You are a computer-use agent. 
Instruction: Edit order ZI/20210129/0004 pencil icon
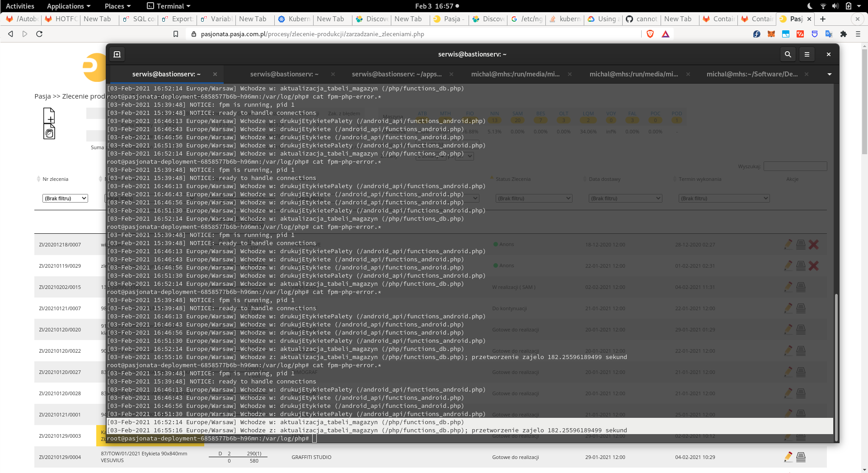[788, 457]
